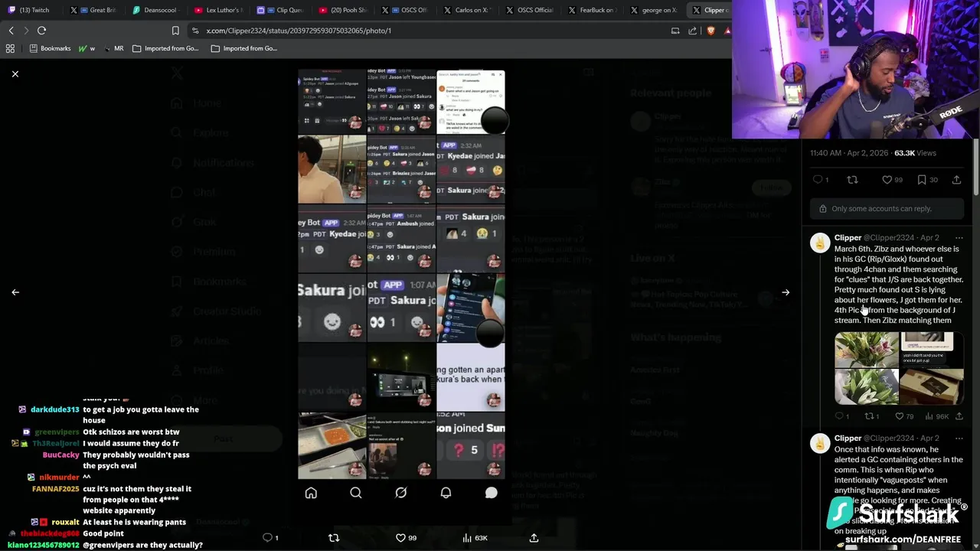Tap the Grok icon in phone screenshot
Viewport: 980px width, 551px height.
(401, 494)
